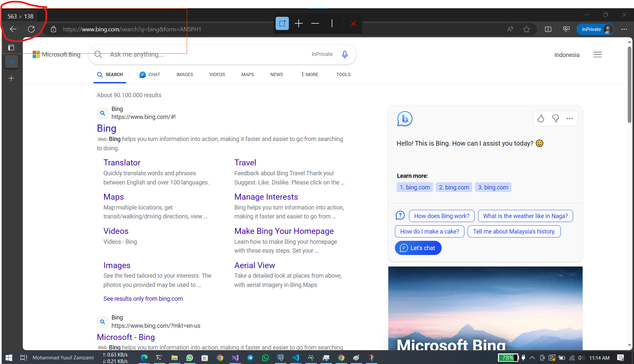Select rectangle capture mode in snipping toolbar
Viewport: 634px width, 364px height.
point(282,23)
